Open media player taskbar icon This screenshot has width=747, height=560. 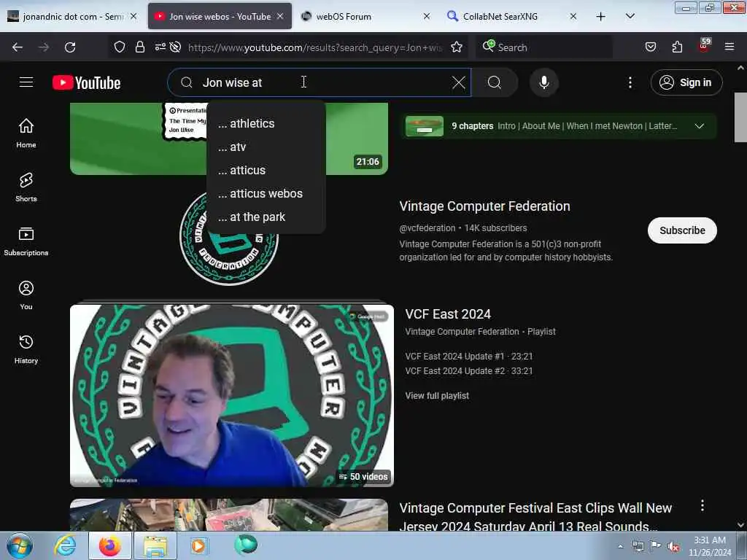coord(198,545)
